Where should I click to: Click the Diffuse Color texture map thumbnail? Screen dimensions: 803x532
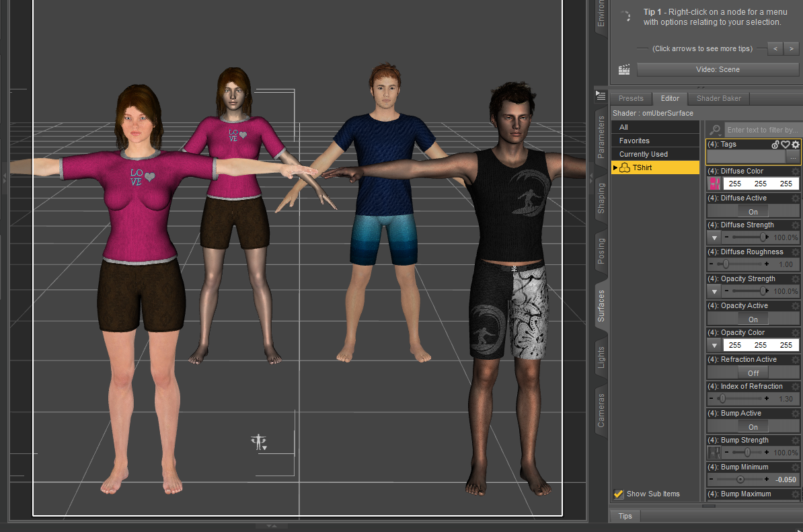[713, 184]
